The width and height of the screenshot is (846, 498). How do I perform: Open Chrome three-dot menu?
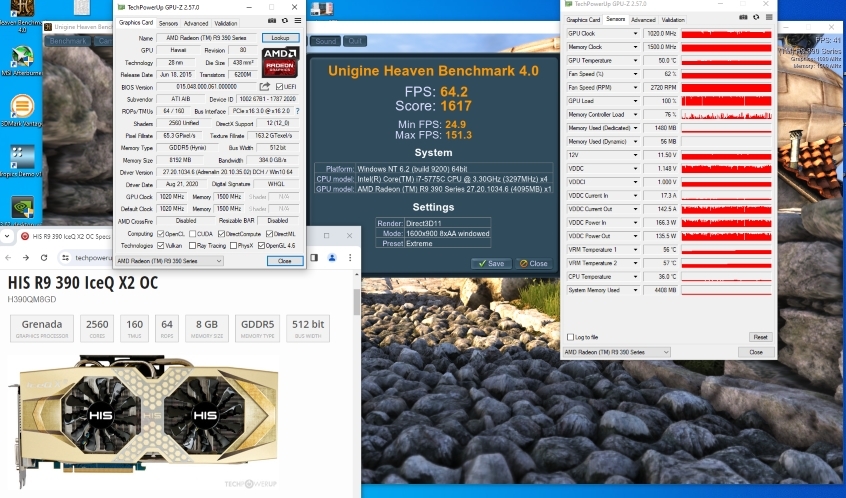[x=350, y=258]
